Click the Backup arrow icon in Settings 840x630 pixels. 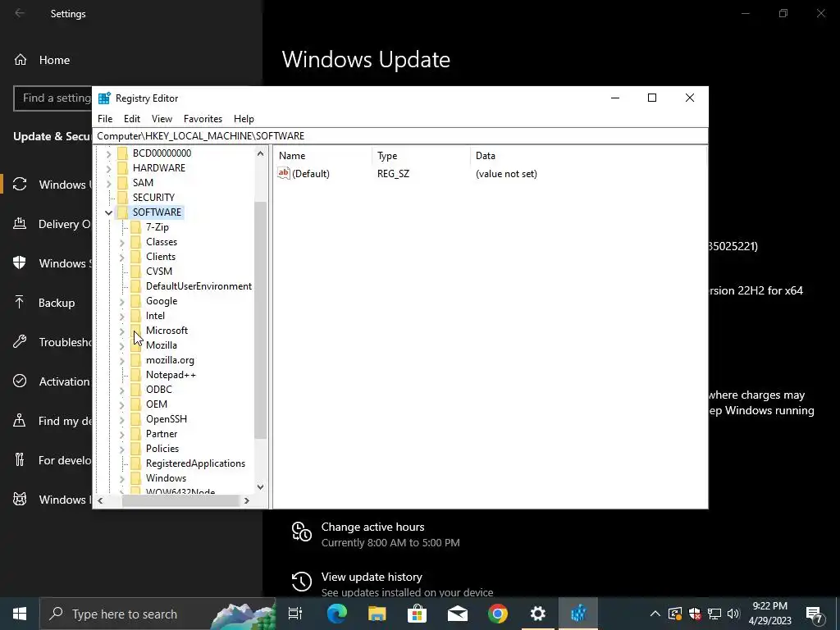tap(20, 303)
